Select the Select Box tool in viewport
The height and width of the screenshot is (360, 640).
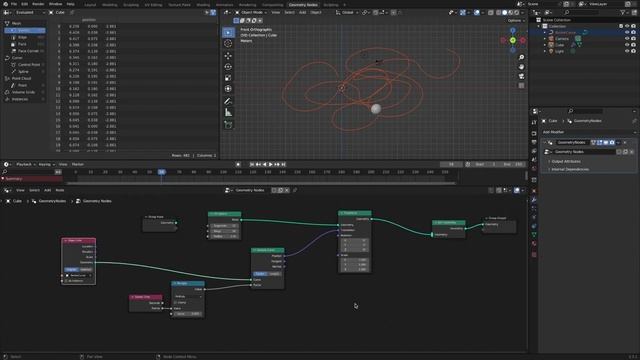[x=228, y=32]
